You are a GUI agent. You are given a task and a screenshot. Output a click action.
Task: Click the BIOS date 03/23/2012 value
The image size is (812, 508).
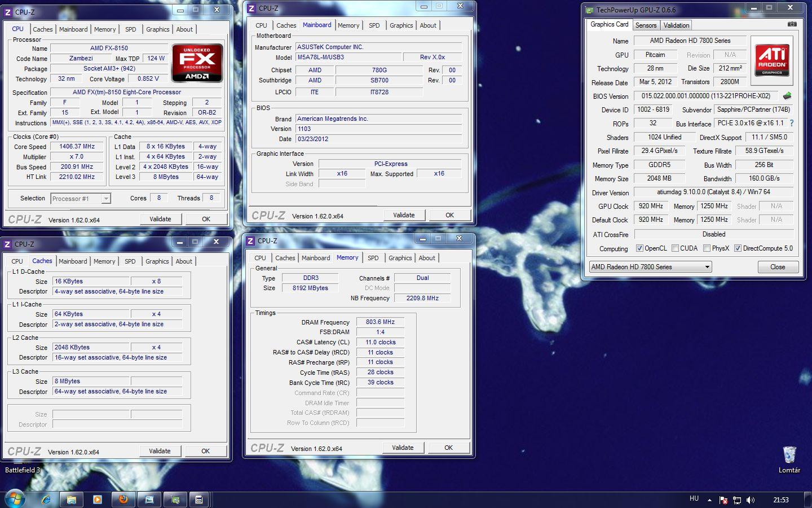pos(379,139)
